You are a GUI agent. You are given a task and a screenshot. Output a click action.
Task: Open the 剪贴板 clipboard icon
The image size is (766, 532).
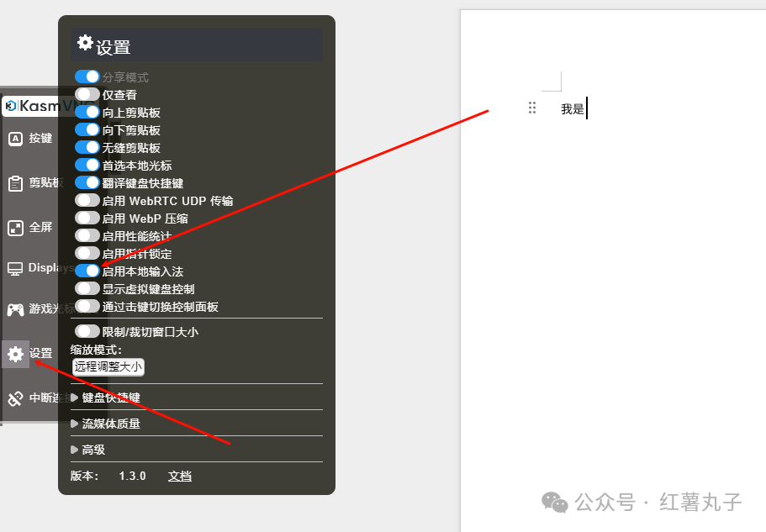(x=16, y=183)
